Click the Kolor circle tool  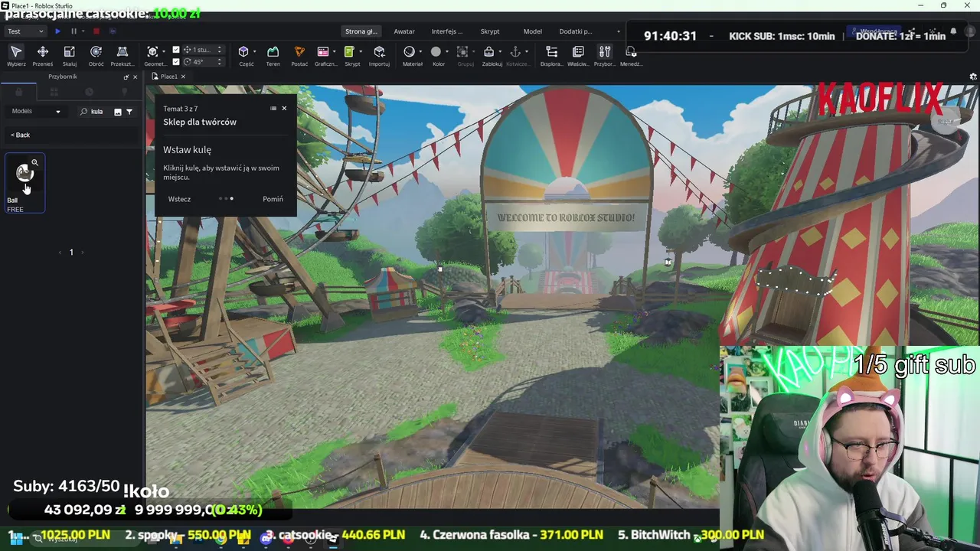coord(436,52)
